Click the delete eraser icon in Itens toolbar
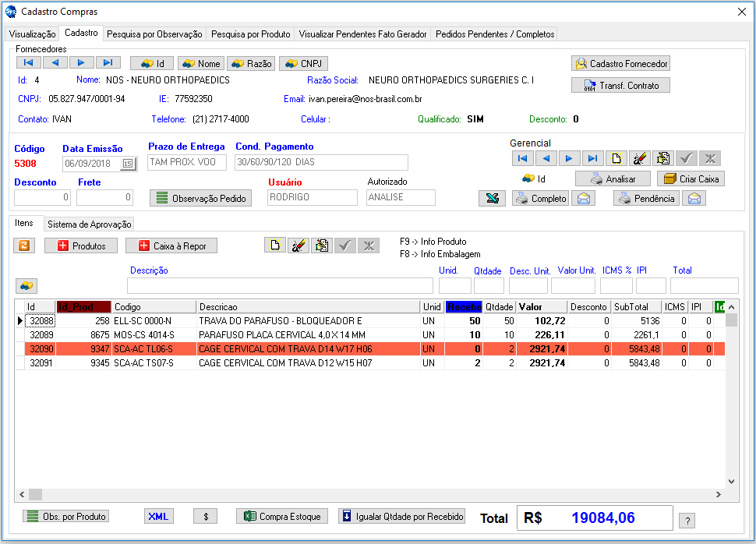756x544 pixels. click(299, 246)
